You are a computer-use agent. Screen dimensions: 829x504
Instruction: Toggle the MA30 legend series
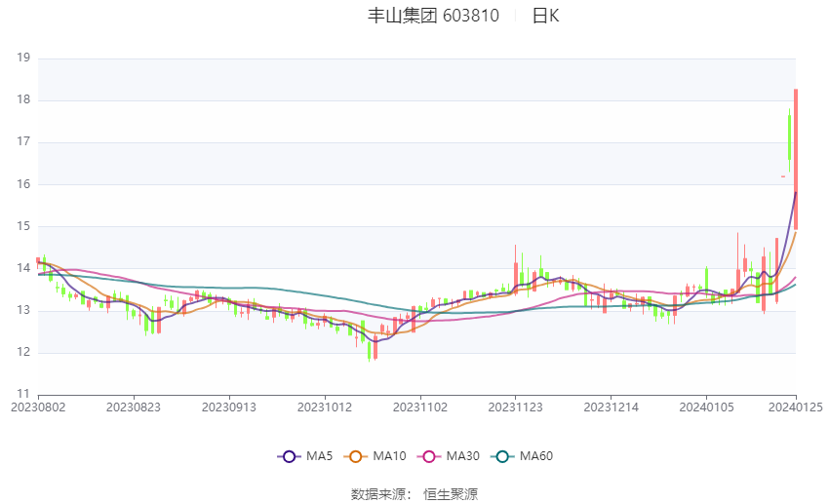[x=449, y=456]
